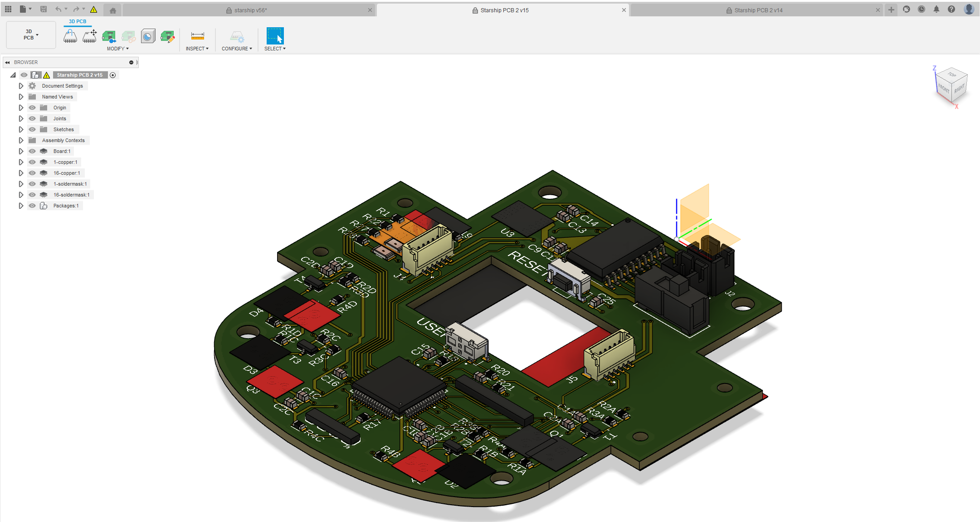Open the CONFIGURE dropdown
The height and width of the screenshot is (522, 980).
(x=237, y=49)
